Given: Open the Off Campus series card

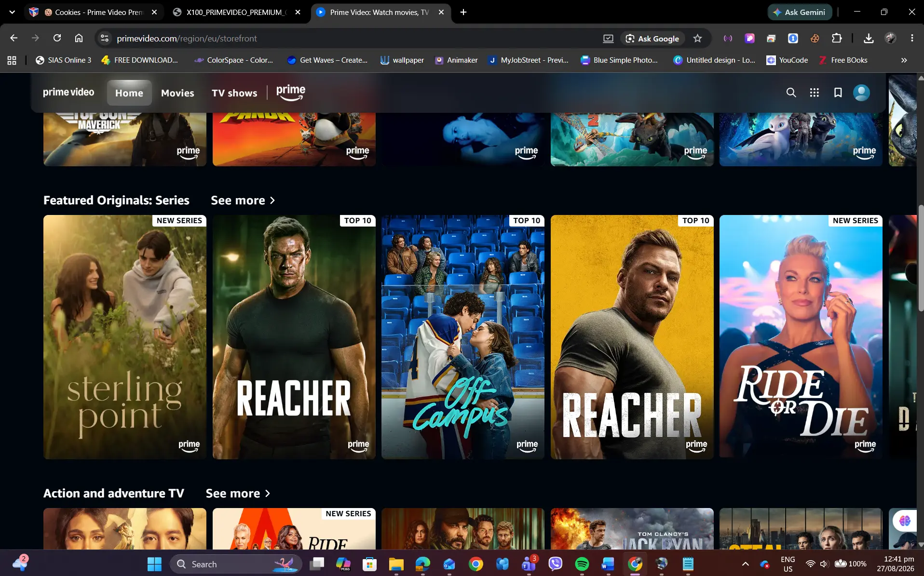Looking at the screenshot, I should (463, 337).
